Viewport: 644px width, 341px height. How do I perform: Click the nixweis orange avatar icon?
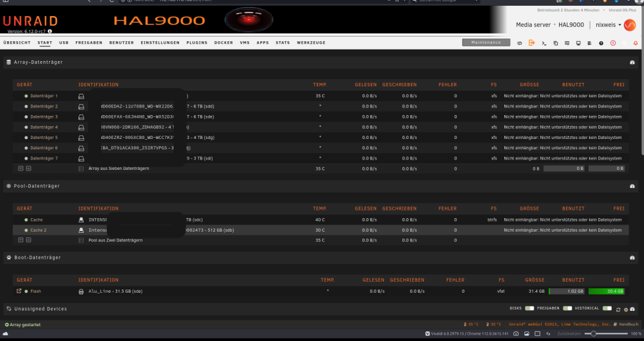pos(630,25)
